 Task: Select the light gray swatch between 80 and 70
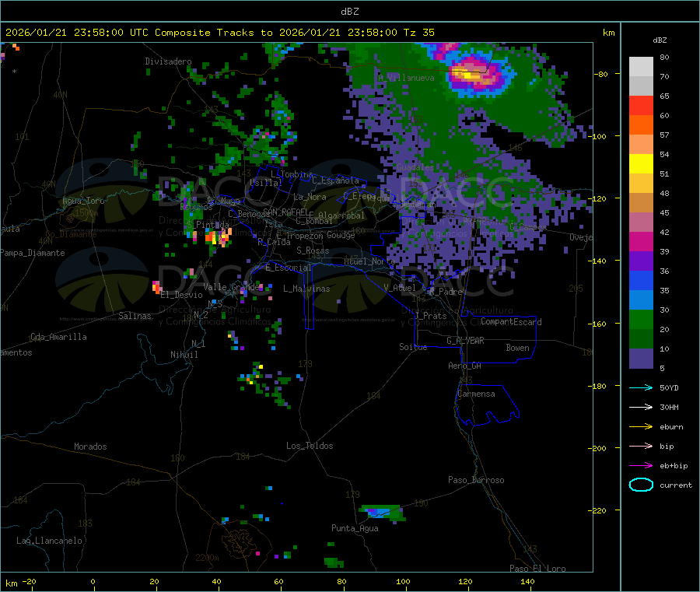641,67
